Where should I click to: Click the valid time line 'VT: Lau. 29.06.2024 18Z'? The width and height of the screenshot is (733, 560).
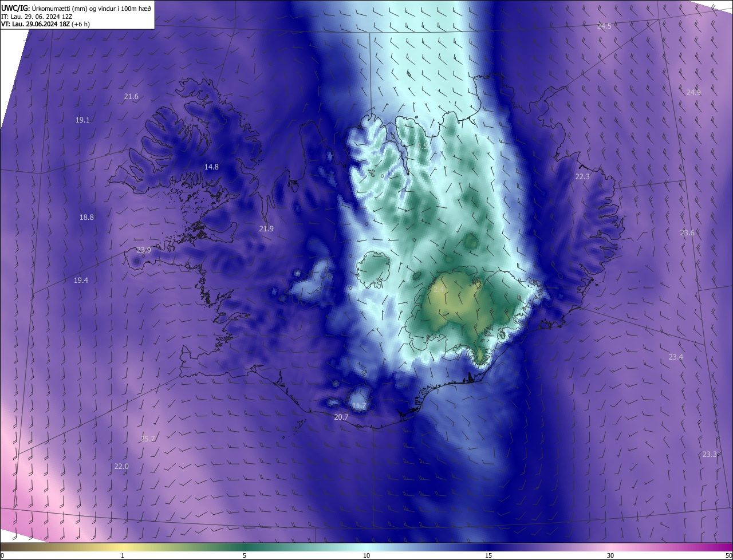click(35, 24)
